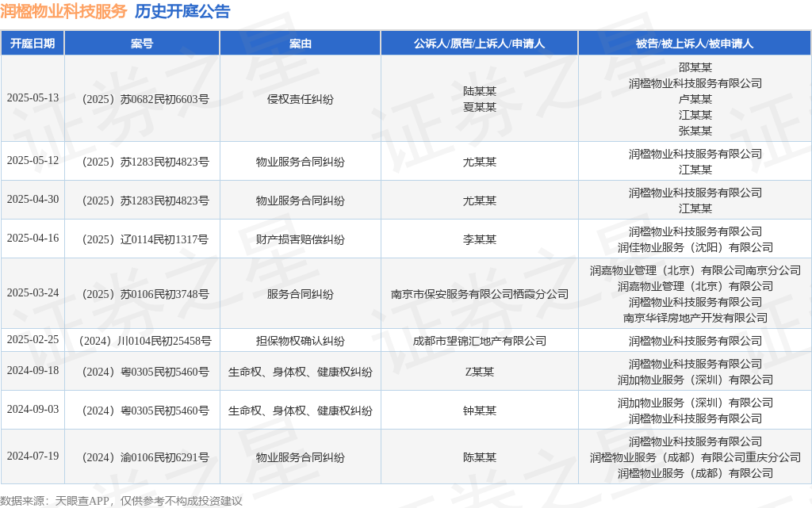
Task: Click plaintiff name 夏某某
Action: coord(480,107)
